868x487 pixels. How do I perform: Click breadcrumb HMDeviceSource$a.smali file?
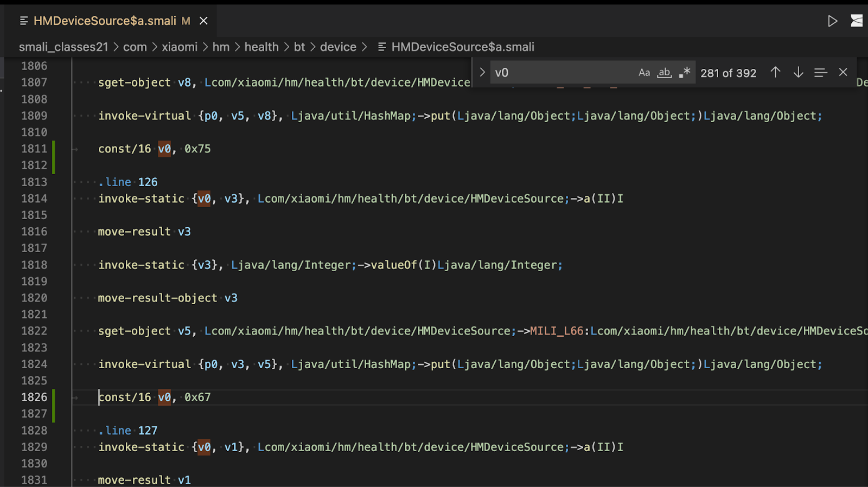tap(463, 47)
